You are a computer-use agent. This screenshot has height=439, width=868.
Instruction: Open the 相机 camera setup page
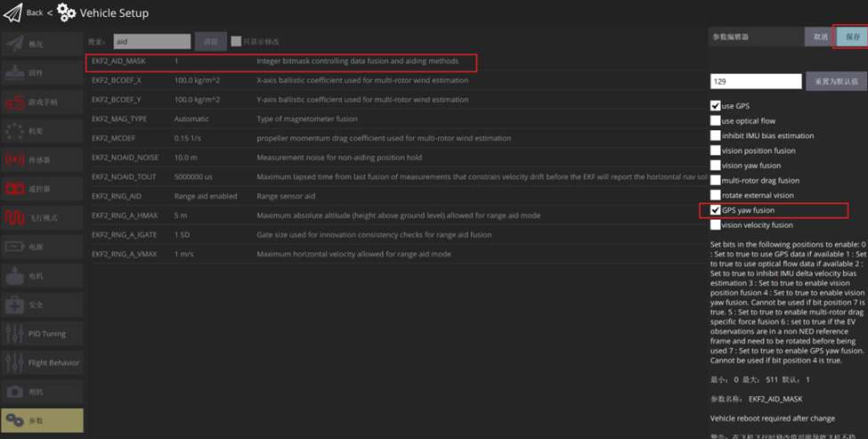(42, 392)
